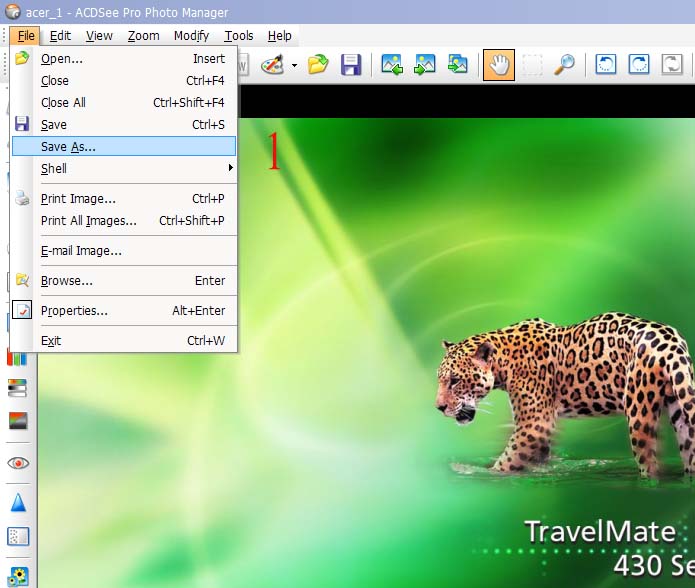Choose Print Image... menu entry
Viewport: 695px width, 588px height.
tap(124, 199)
